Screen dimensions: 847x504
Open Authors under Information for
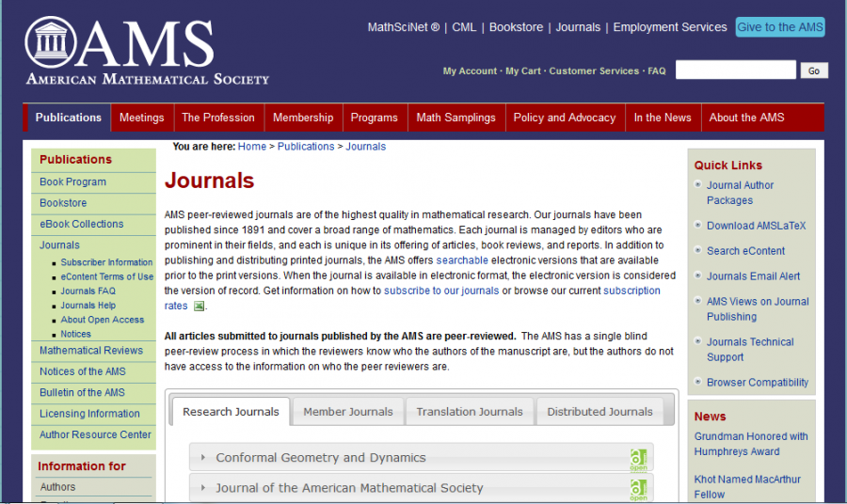click(x=57, y=487)
